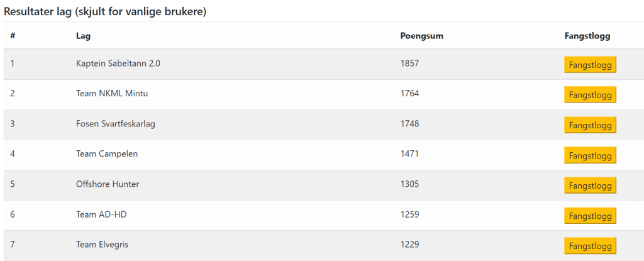
Task: Open Fangstlogg for Team NKML Mintu
Action: coord(590,95)
